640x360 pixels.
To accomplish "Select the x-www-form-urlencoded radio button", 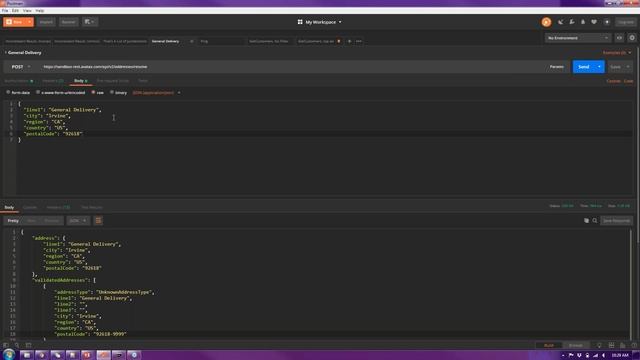I will tap(38, 93).
